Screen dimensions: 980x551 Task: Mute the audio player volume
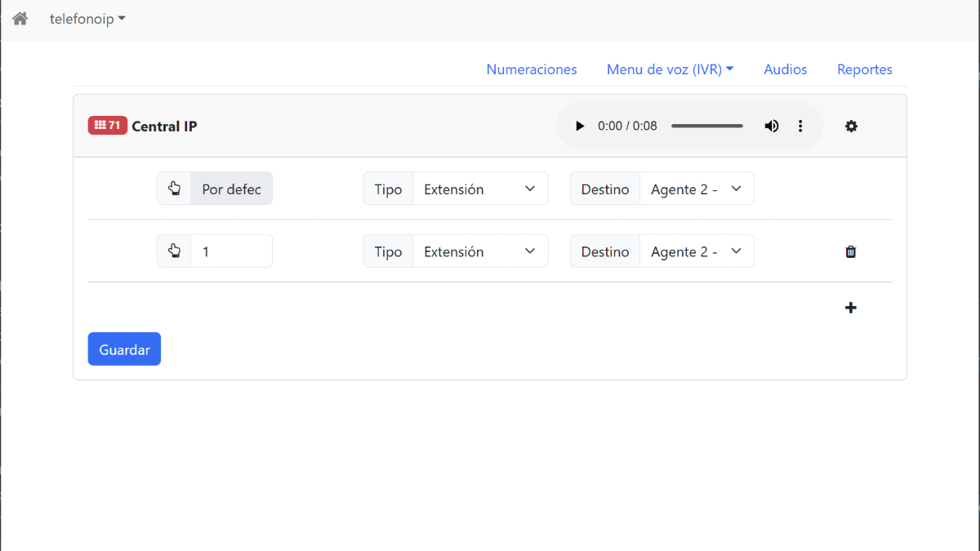click(x=771, y=126)
